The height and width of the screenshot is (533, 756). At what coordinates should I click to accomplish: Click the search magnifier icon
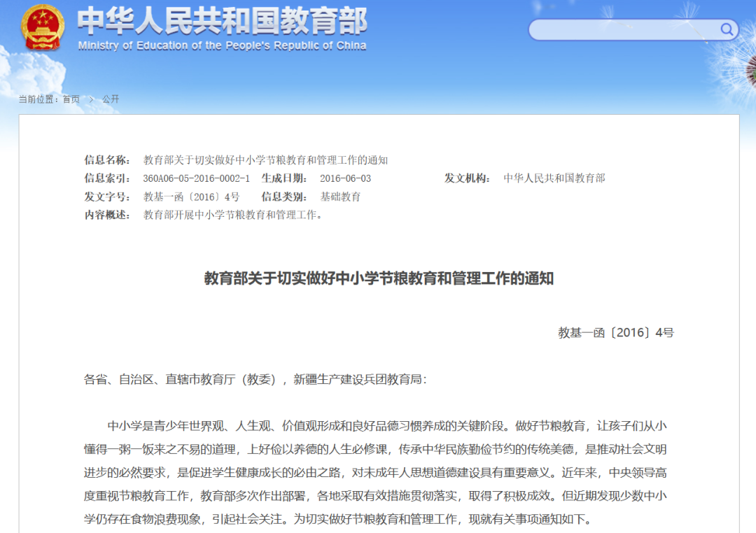(x=727, y=29)
